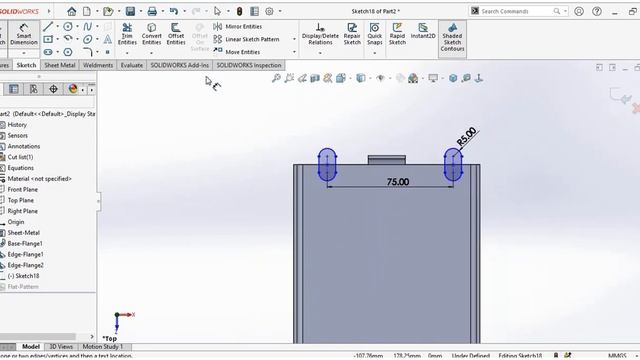
Task: Create a new document with the New icon
Action: (x=87, y=11)
